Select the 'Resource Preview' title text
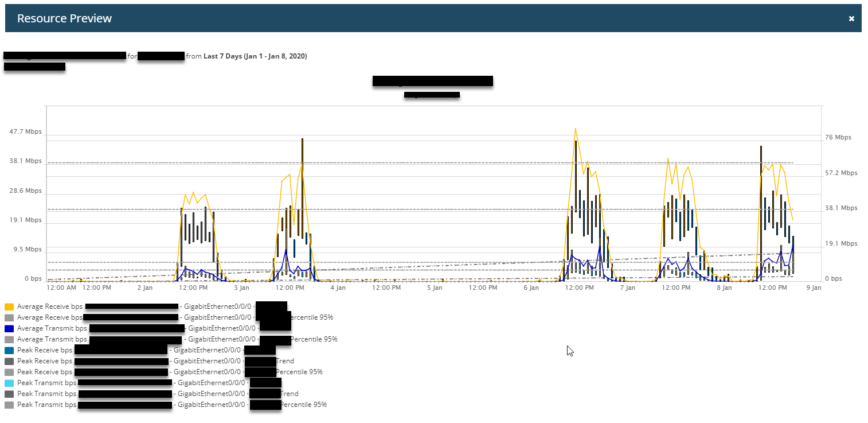Viewport: 868px width, 423px height. coord(64,18)
